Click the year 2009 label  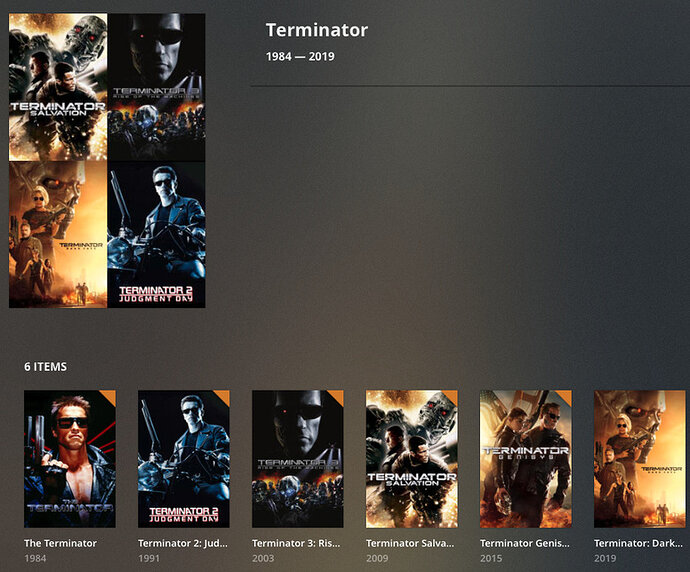point(377,558)
